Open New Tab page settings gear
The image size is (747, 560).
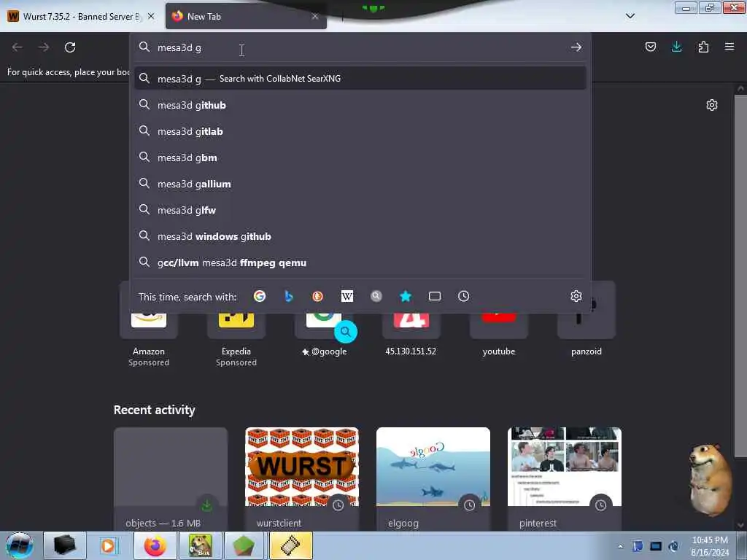click(712, 105)
